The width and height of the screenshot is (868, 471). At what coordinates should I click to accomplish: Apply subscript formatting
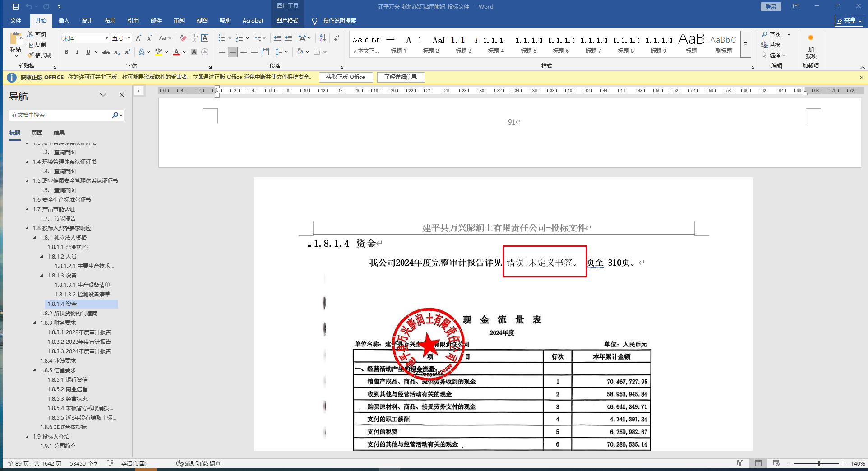point(117,52)
